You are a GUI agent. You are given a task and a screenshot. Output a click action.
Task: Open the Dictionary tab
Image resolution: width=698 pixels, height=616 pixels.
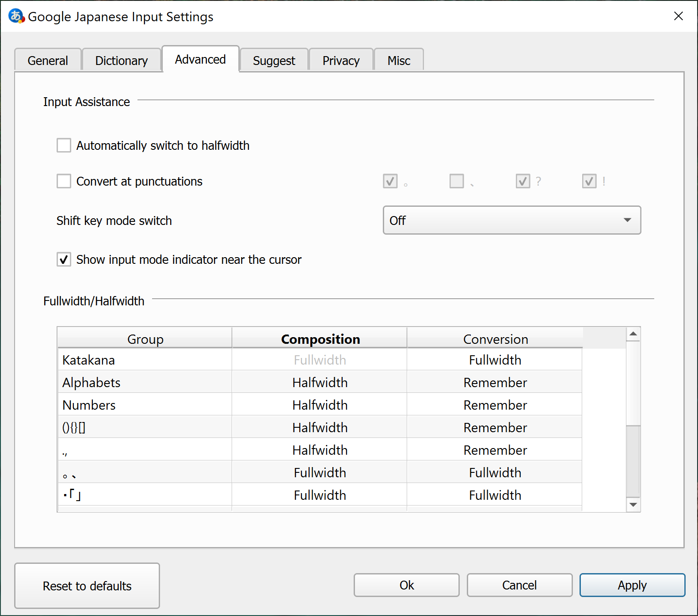[122, 61]
